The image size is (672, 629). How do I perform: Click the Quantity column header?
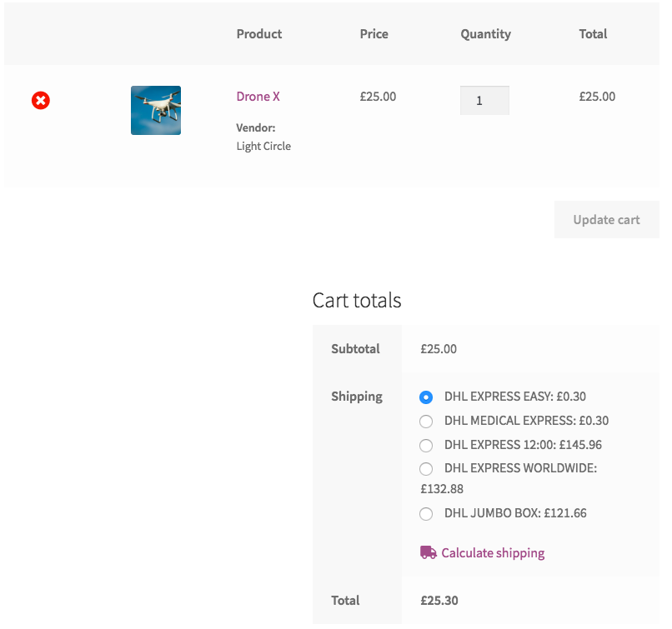[x=485, y=34]
